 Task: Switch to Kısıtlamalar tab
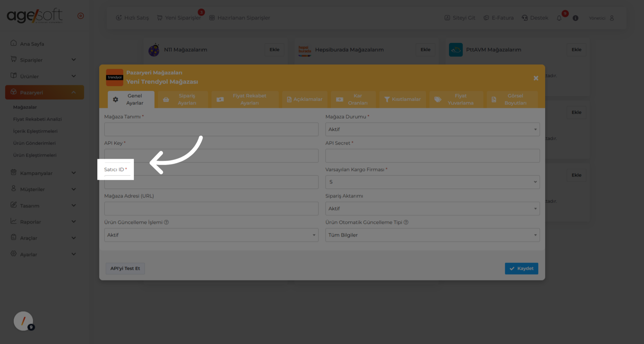pyautogui.click(x=402, y=99)
